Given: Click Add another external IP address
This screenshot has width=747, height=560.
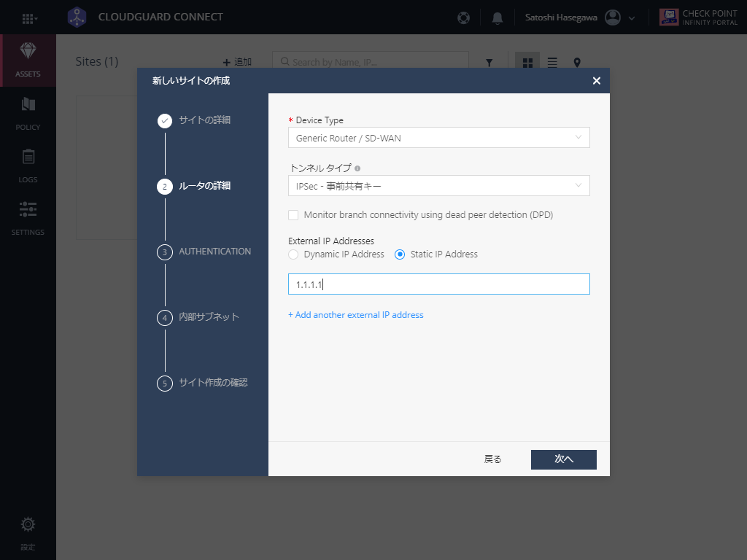Looking at the screenshot, I should tap(356, 315).
